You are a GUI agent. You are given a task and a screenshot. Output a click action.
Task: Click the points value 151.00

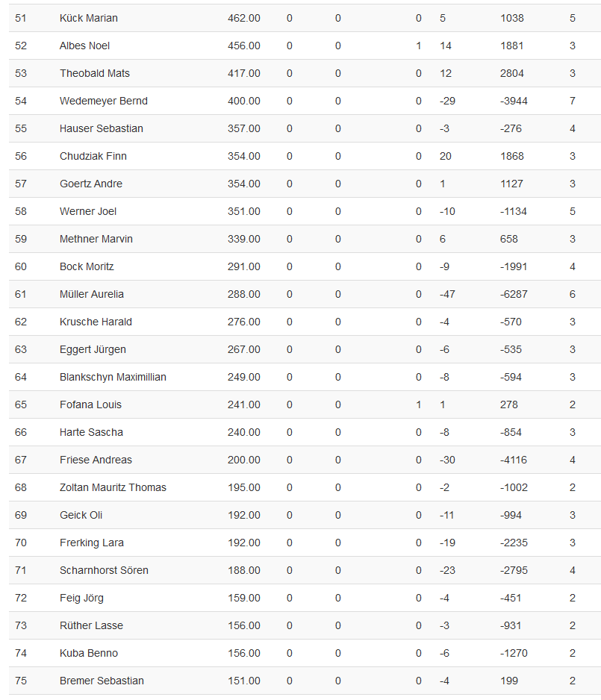244,681
